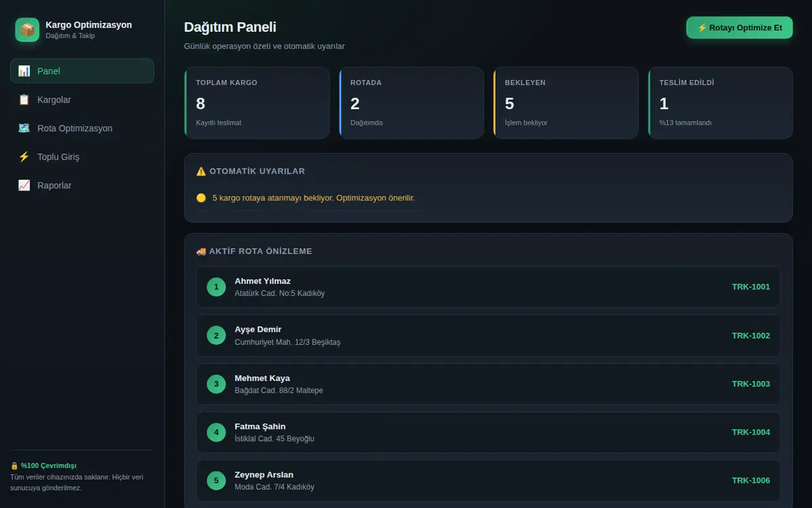
Task: Click the Rotayı Optimize Et button
Action: (x=739, y=28)
